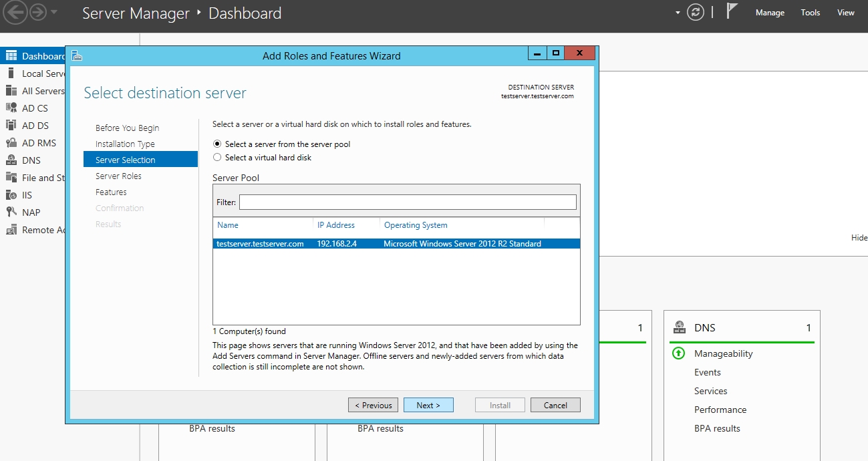Sort server pool by Operating System column
Image resolution: width=868 pixels, height=461 pixels.
tap(416, 225)
